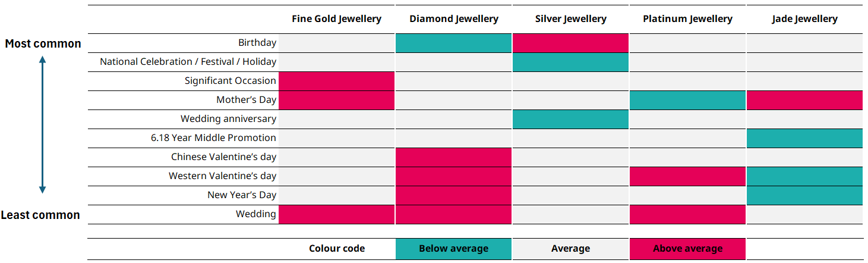Screen dimensions: 868x263
Task: Click the pink Birthday cell under Silver Jewellery
Action: (570, 43)
